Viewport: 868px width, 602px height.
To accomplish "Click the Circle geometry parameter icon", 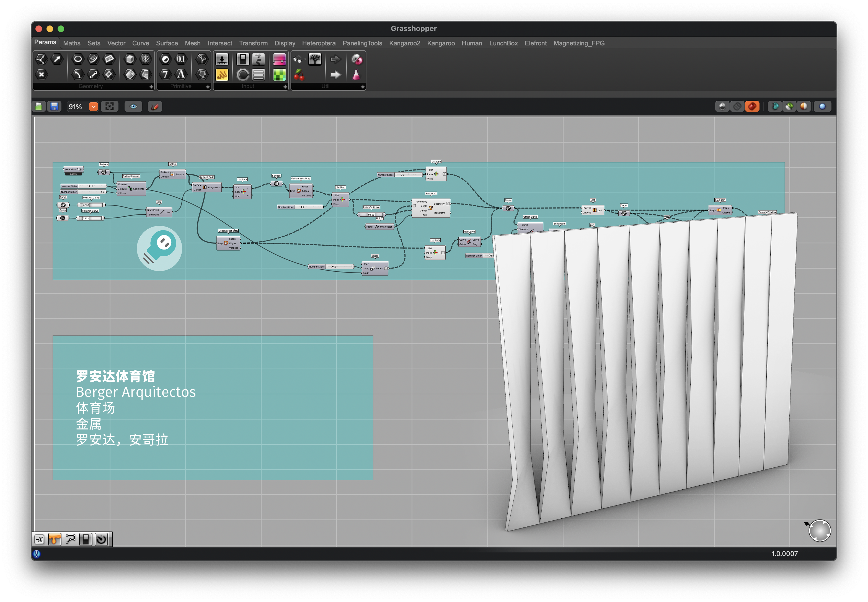I will [78, 59].
